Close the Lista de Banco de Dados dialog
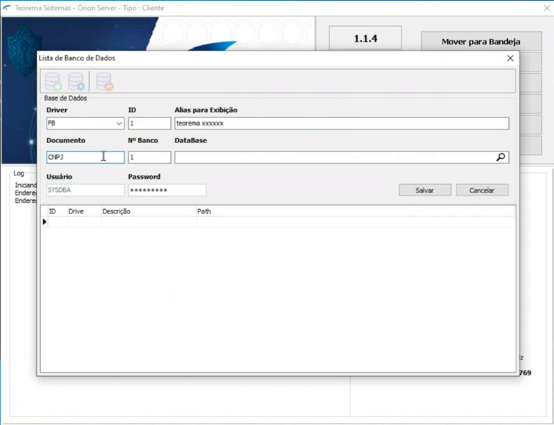Image resolution: width=554 pixels, height=425 pixels. tap(510, 58)
